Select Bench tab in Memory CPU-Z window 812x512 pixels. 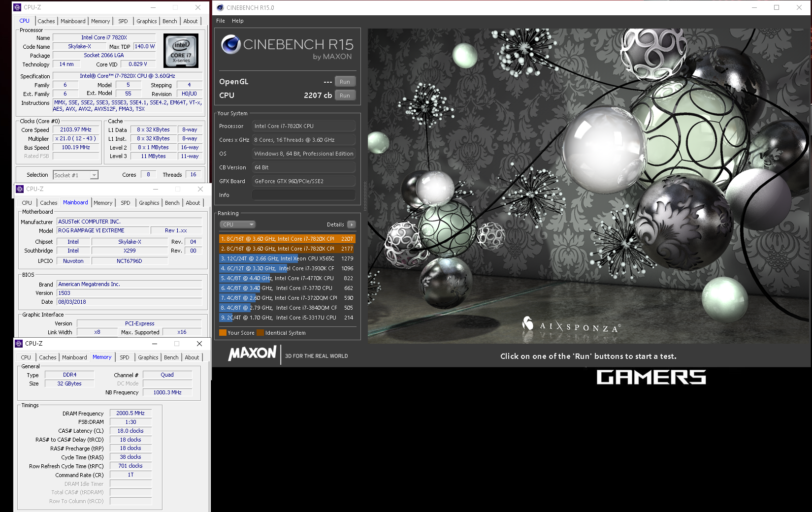pyautogui.click(x=171, y=357)
